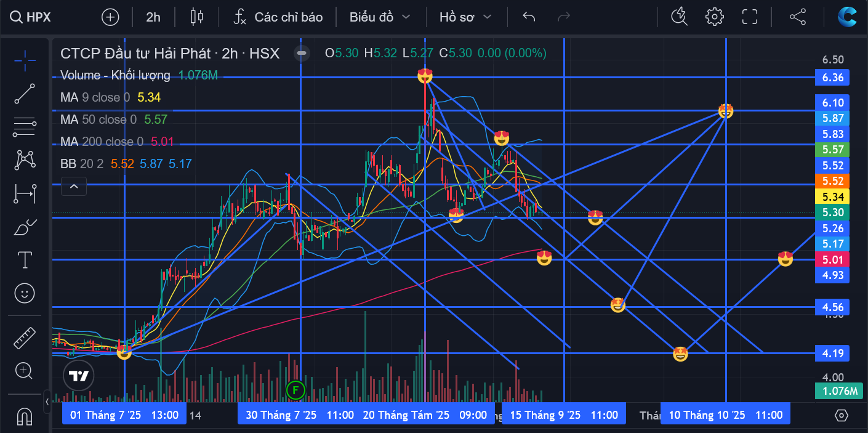Viewport: 868px width, 433px height.
Task: Click the 20 Tháng Tám '25 09:00 time label
Action: [425, 415]
